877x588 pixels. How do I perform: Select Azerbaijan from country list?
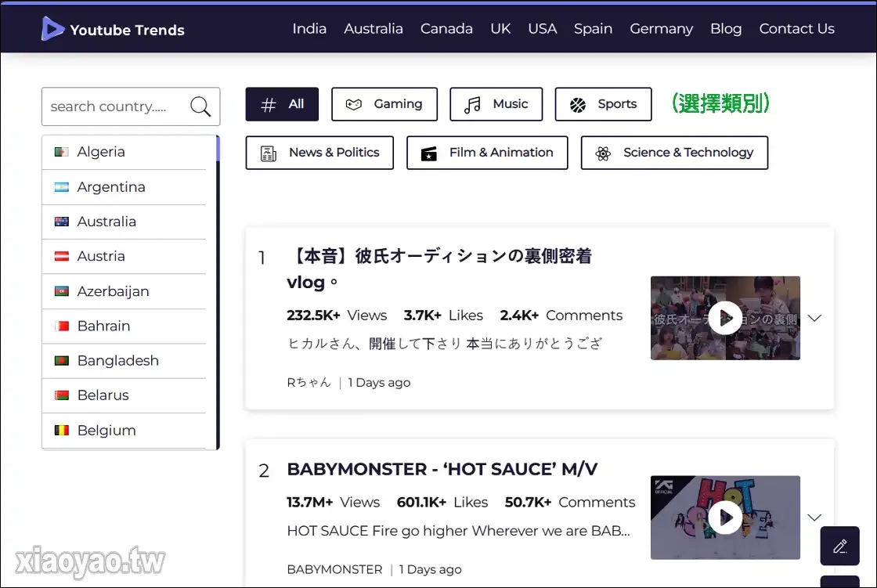[x=125, y=291]
